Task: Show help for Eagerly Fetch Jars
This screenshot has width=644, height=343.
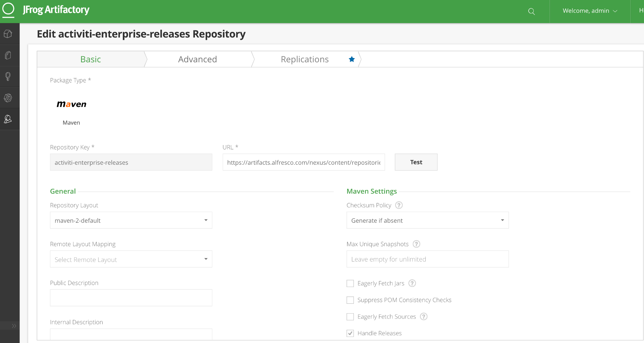Action: click(x=412, y=283)
